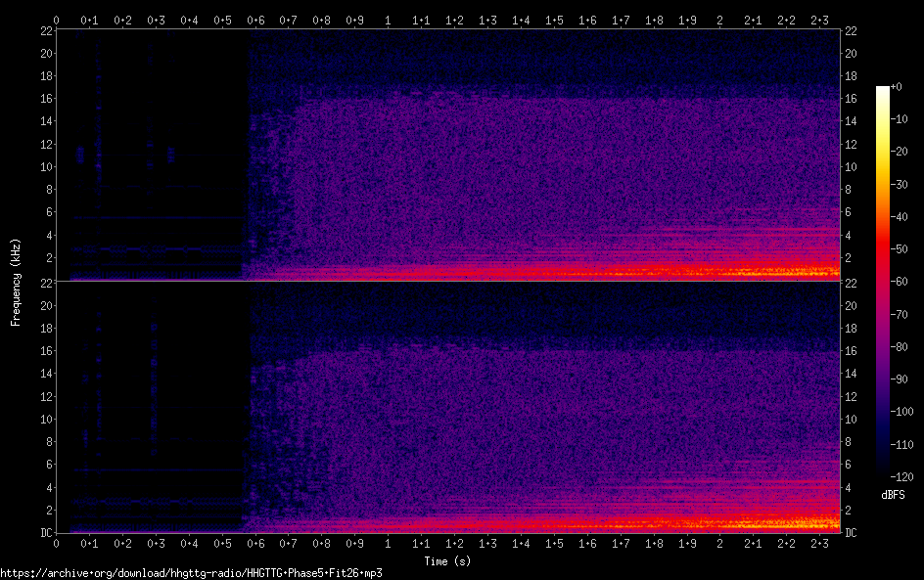The image size is (924, 580).
Task: Click 22 kHz label at top left of upper channel
Action: (44, 31)
